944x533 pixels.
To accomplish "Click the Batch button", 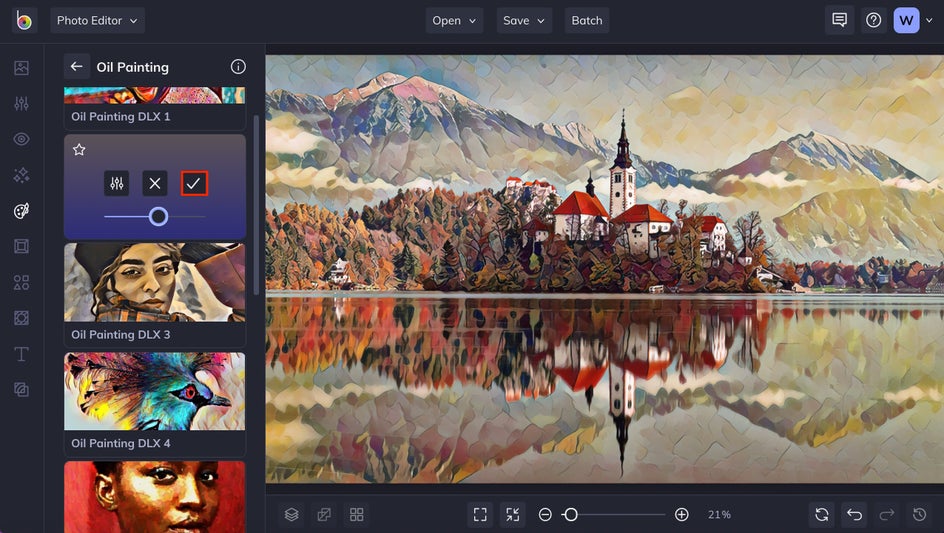I will click(x=587, y=20).
